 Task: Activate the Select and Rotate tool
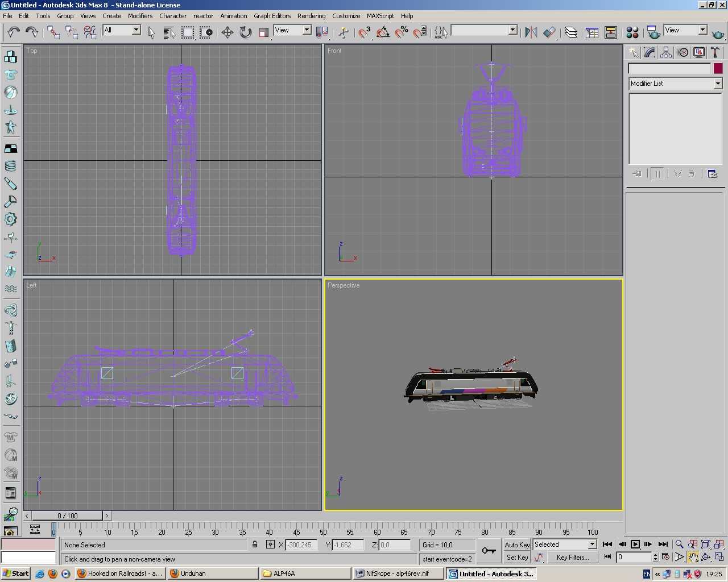click(x=246, y=32)
